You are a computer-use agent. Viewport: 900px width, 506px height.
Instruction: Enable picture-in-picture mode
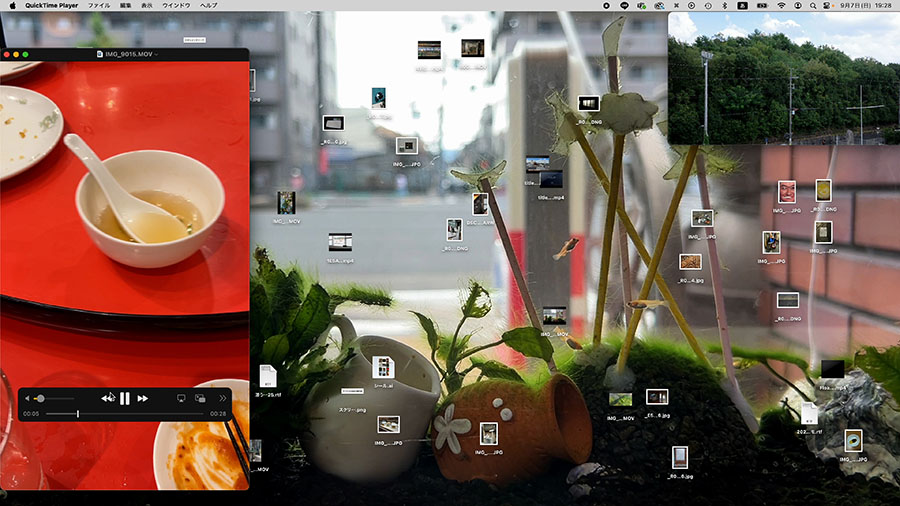coord(200,398)
